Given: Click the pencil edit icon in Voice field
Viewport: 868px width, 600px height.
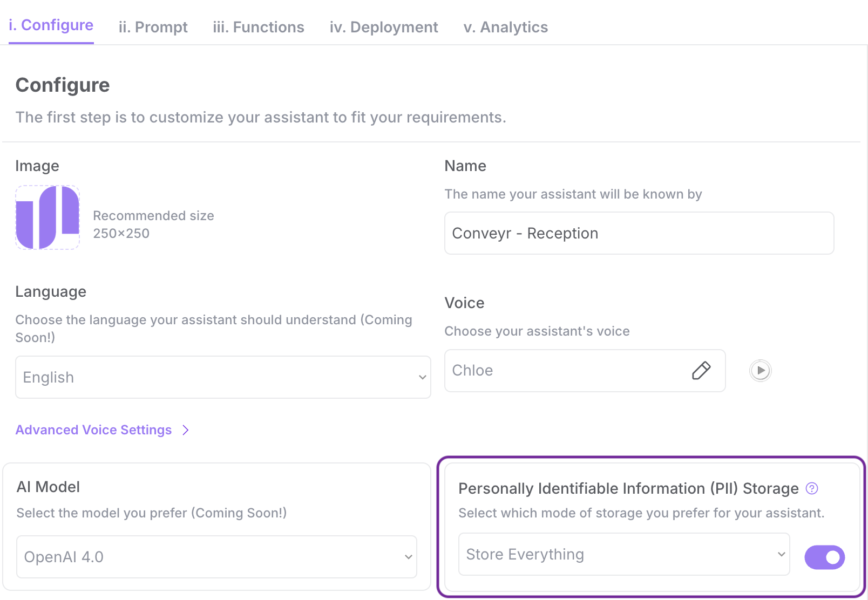Looking at the screenshot, I should tap(701, 371).
